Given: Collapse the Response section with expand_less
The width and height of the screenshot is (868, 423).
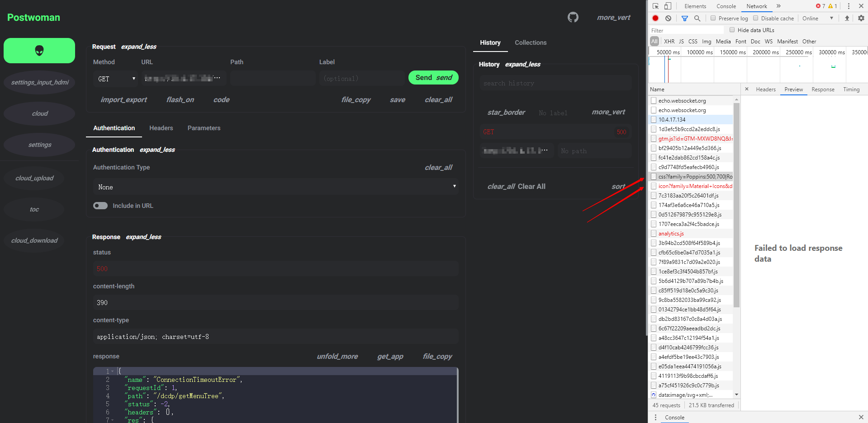Looking at the screenshot, I should click(x=143, y=237).
